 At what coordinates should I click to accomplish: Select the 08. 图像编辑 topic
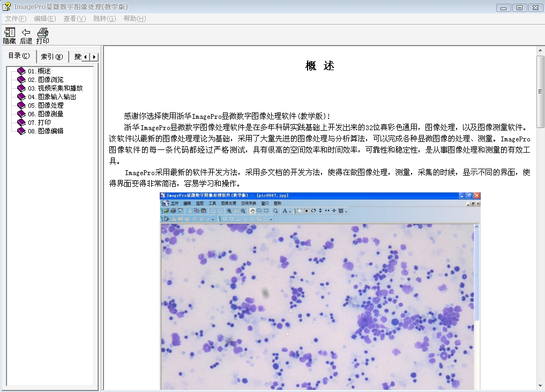[46, 131]
